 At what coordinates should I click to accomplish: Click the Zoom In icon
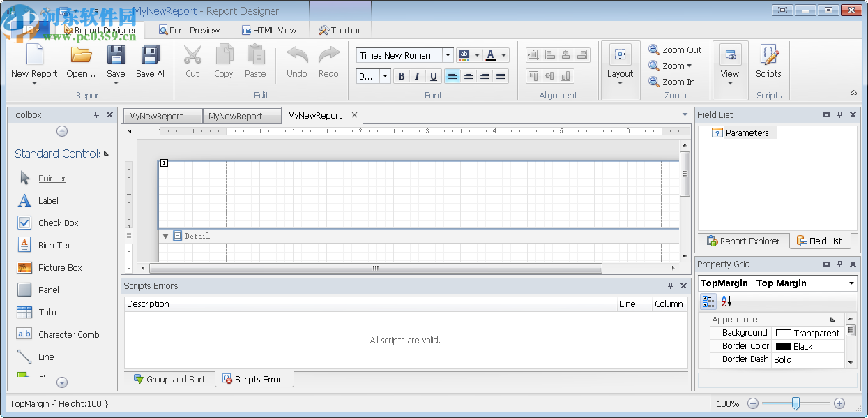(654, 82)
